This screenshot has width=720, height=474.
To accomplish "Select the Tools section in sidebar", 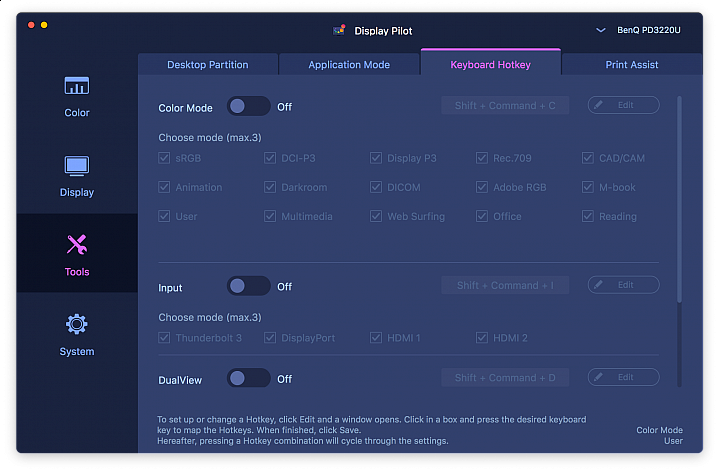I will [x=77, y=253].
